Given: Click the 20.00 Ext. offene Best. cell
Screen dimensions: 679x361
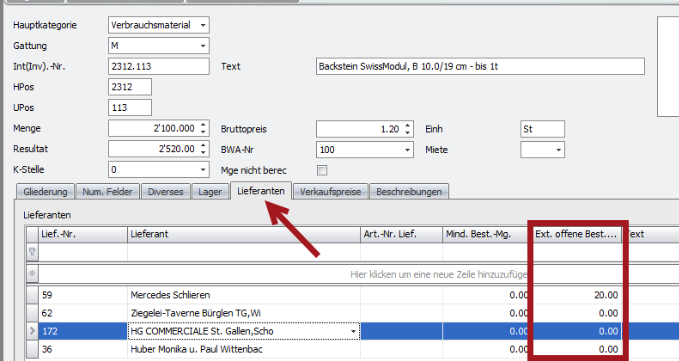Looking at the screenshot, I should tap(578, 295).
